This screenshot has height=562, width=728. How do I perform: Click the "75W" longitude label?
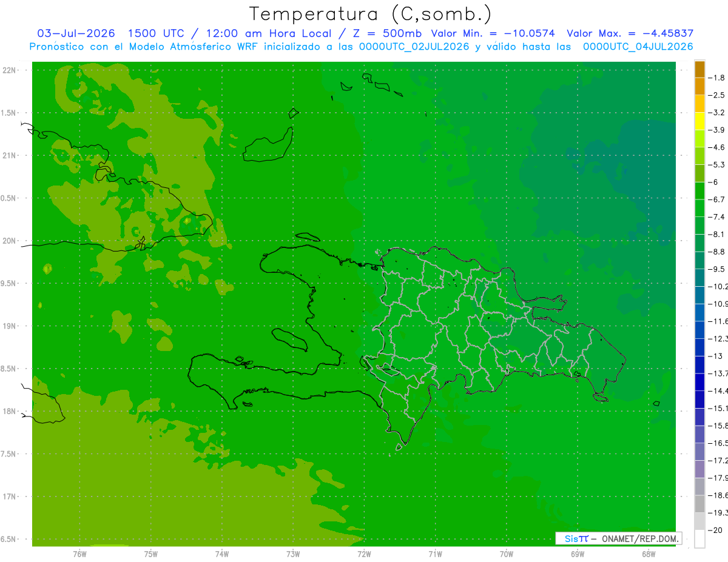coord(150,554)
